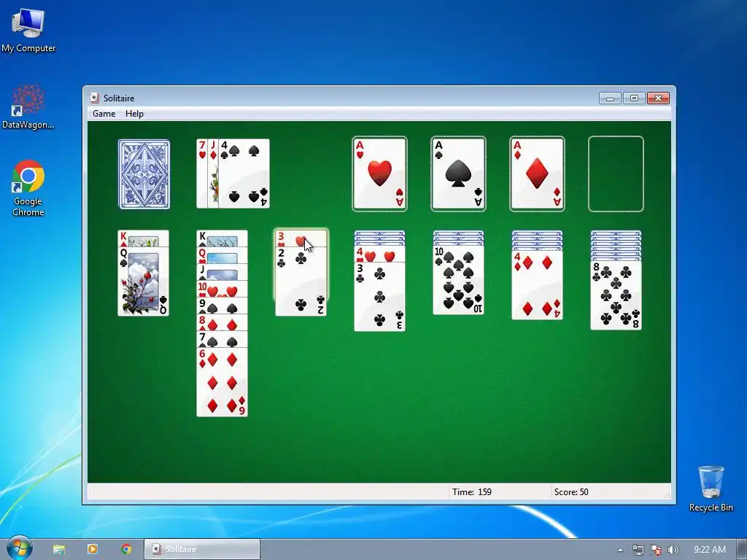747x560 pixels.
Task: Select the 8 of clubs card
Action: [616, 295]
